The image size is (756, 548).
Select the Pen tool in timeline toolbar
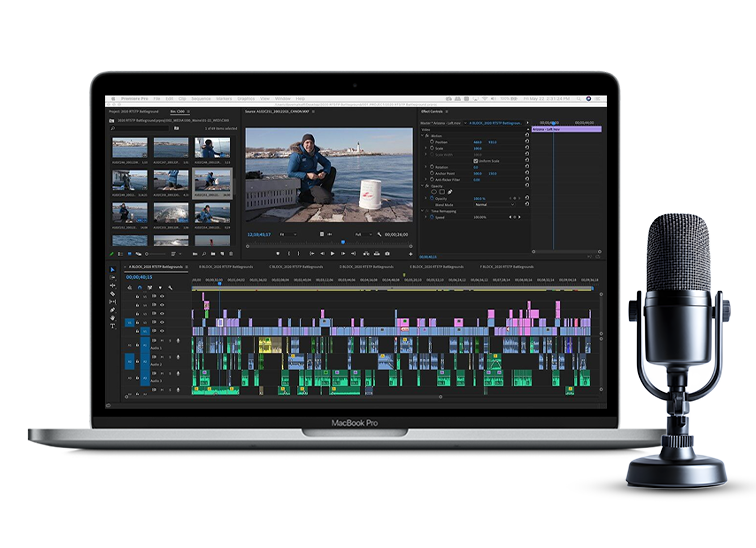point(113,310)
